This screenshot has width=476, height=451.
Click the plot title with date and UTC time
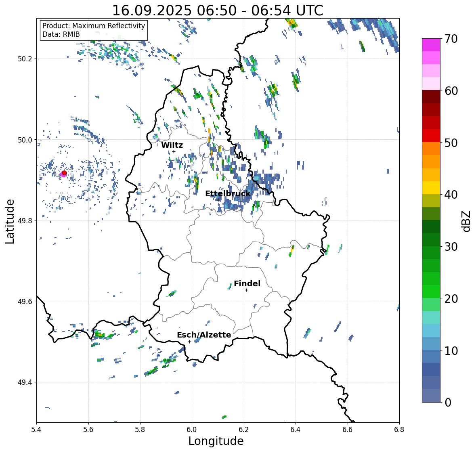[x=218, y=10]
